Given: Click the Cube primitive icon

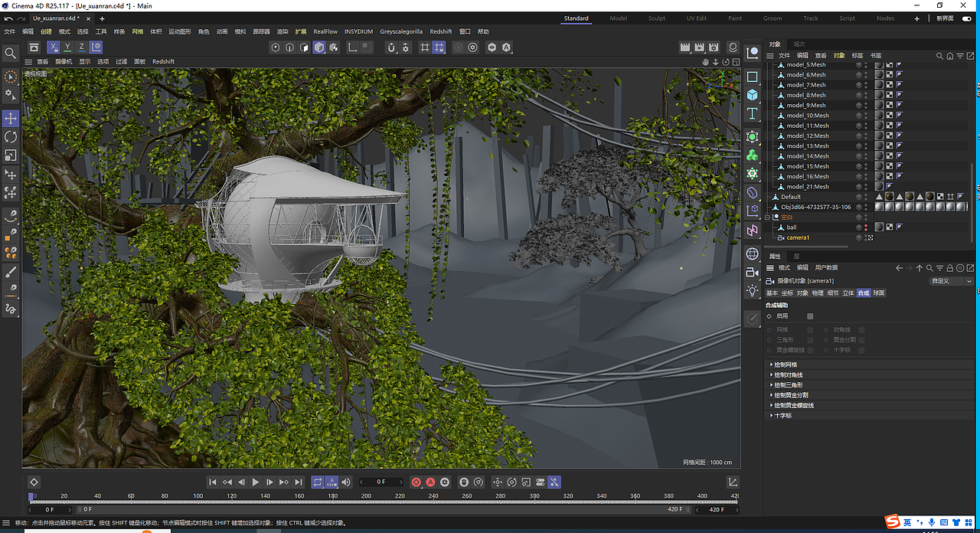Looking at the screenshot, I should [753, 95].
